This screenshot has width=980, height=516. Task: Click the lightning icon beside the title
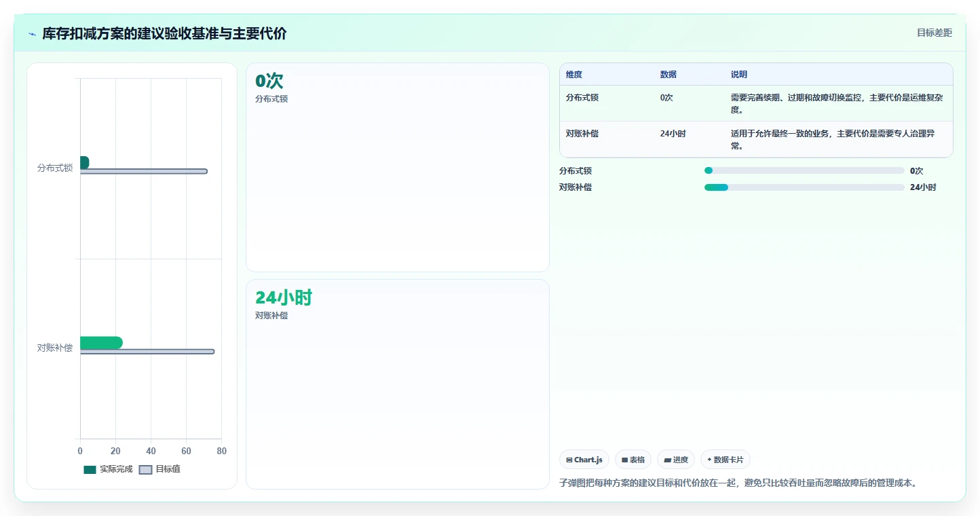(32, 33)
